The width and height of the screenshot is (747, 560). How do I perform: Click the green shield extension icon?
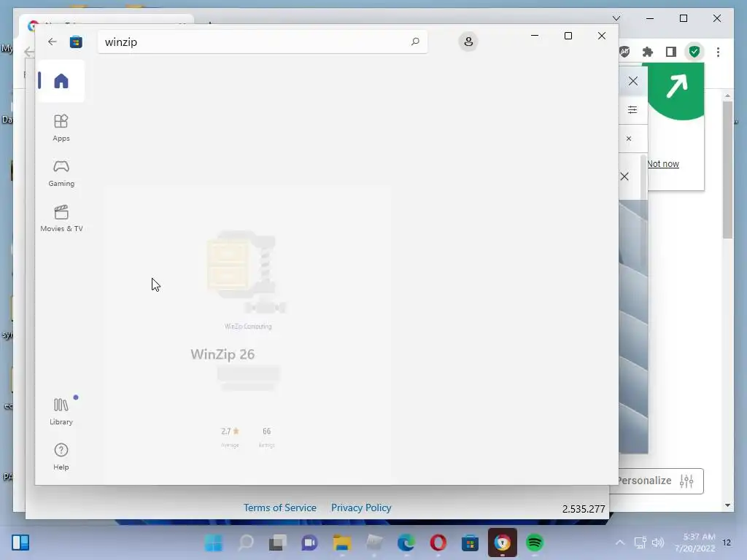point(694,52)
